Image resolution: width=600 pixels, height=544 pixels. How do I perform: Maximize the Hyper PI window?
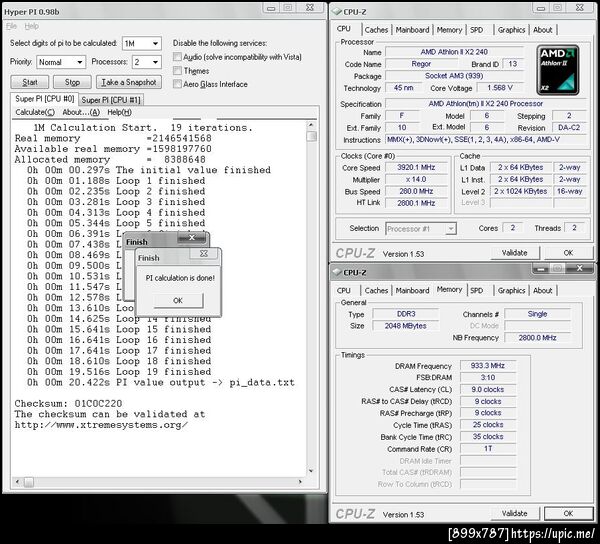click(x=288, y=8)
